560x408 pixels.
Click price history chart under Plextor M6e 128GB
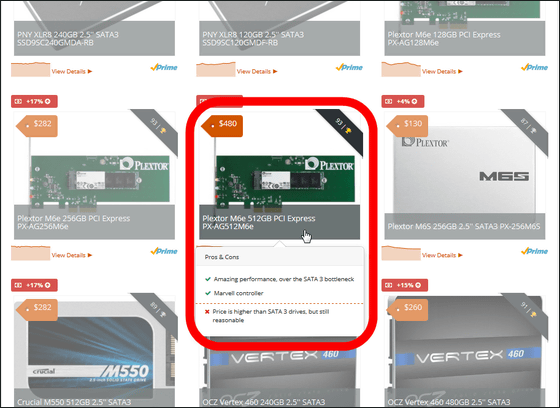401,69
